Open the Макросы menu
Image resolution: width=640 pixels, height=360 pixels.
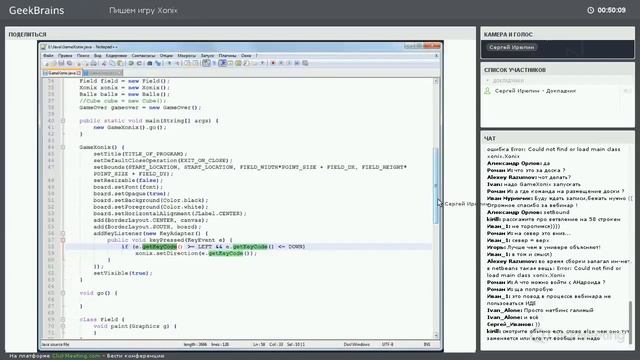(187, 56)
